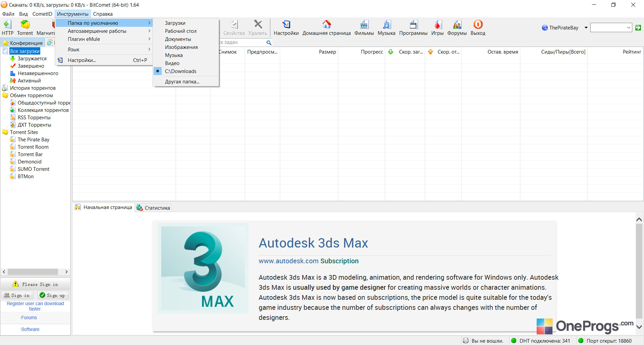
Task: Select Все загрузки in the tree
Action: [x=25, y=51]
